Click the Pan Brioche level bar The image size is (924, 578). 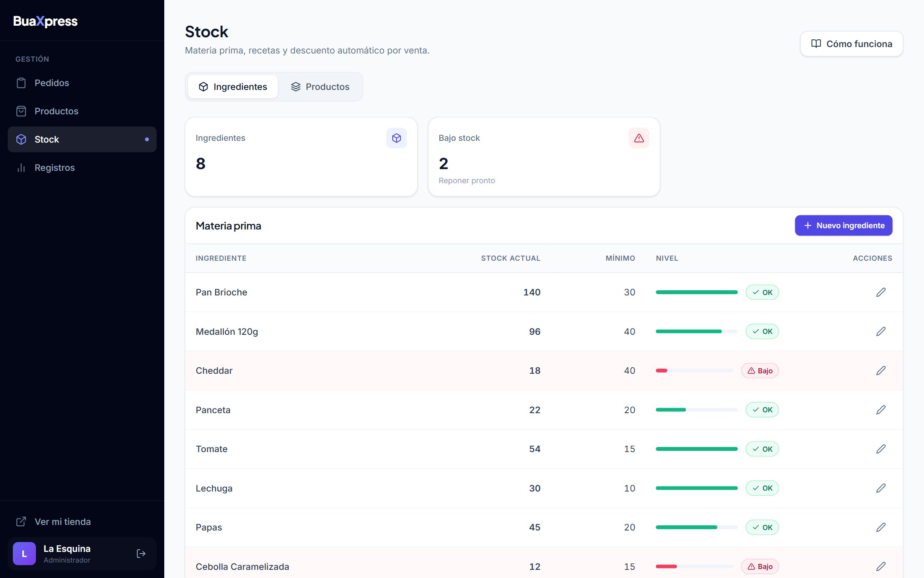[x=696, y=292]
